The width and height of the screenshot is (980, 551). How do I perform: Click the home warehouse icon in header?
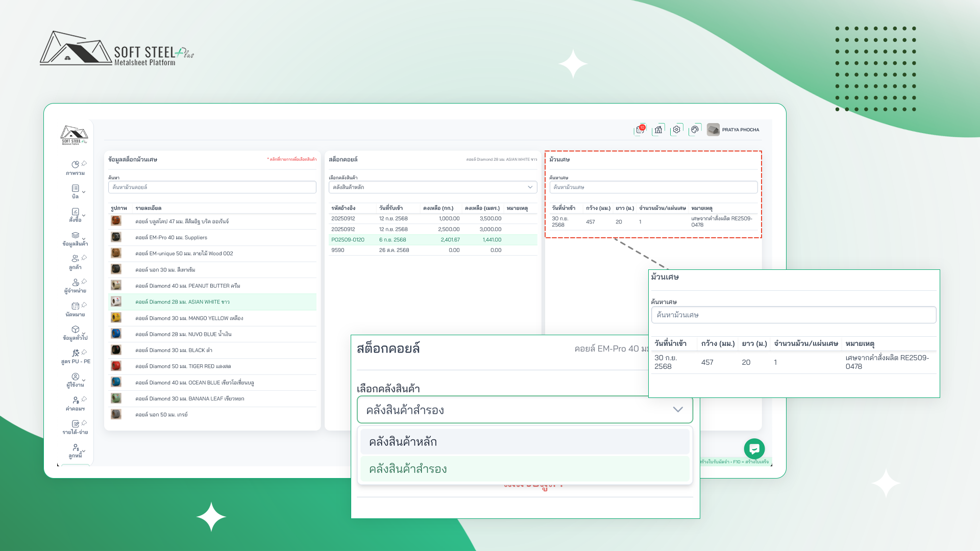(658, 130)
